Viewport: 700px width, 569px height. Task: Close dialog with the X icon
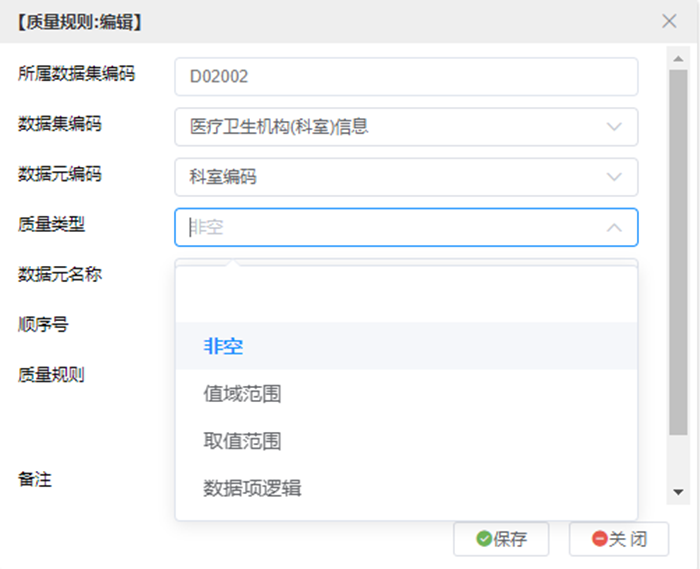[x=669, y=21]
